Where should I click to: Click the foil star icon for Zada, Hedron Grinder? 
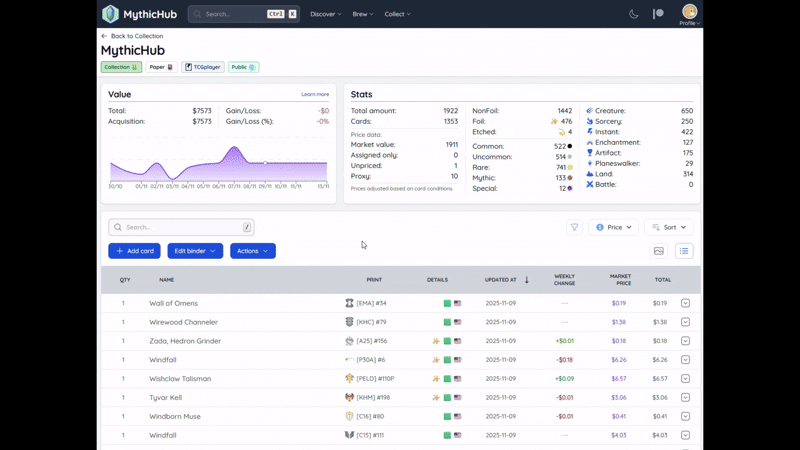coord(436,341)
